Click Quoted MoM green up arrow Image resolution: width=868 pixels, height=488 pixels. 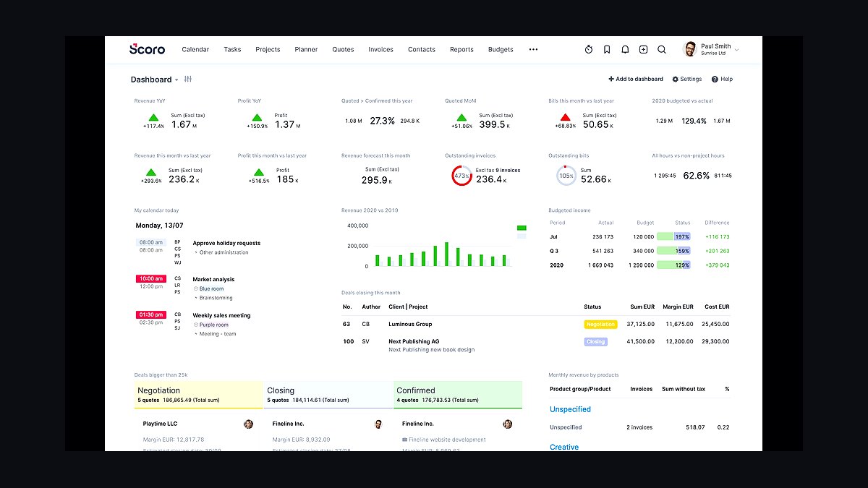[461, 117]
